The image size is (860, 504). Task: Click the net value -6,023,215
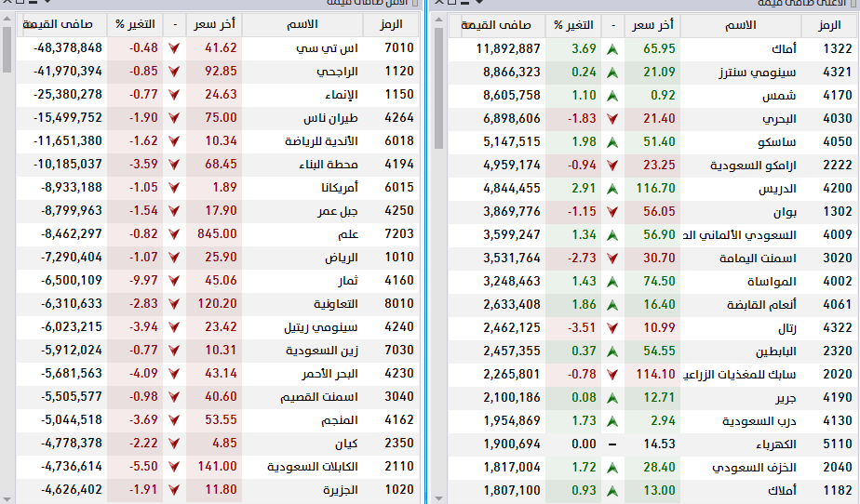point(72,327)
